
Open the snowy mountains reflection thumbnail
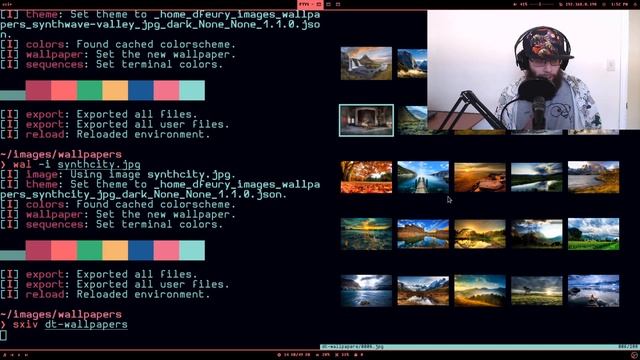pos(423,291)
